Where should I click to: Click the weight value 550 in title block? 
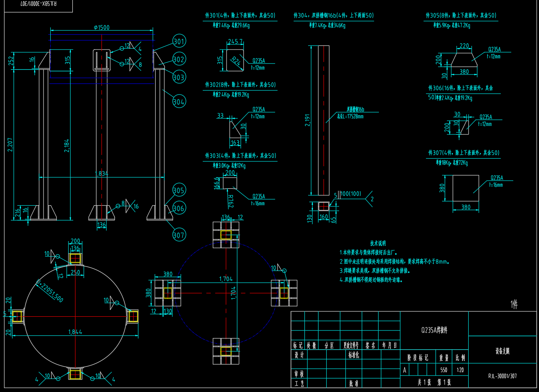pyautogui.click(x=444, y=370)
